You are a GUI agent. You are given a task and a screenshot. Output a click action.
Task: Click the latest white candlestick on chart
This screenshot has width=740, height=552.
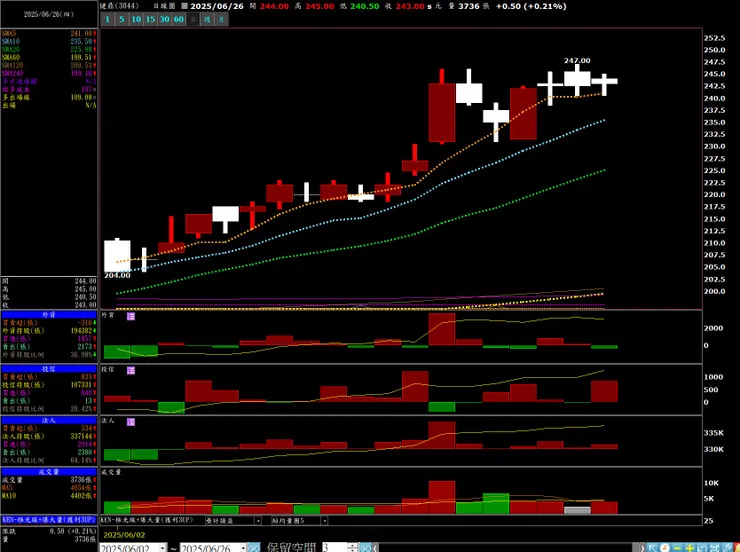click(604, 84)
